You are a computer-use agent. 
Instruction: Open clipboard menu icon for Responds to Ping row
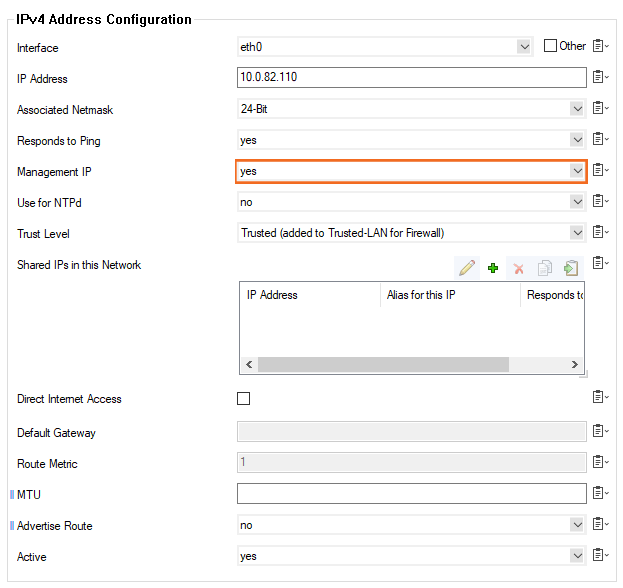click(x=600, y=139)
